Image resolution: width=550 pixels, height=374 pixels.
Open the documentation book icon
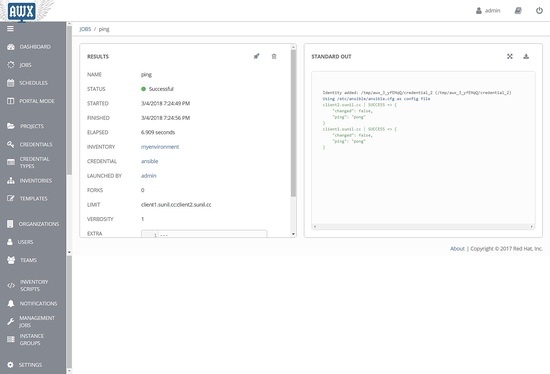518,11
